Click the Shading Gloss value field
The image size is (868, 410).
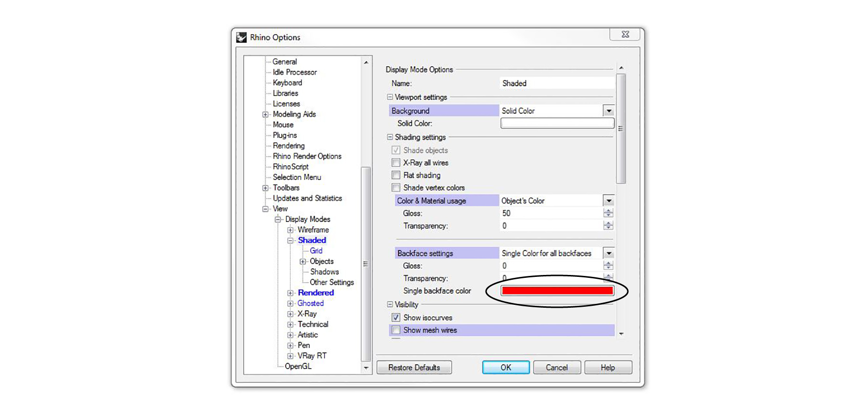(x=552, y=213)
